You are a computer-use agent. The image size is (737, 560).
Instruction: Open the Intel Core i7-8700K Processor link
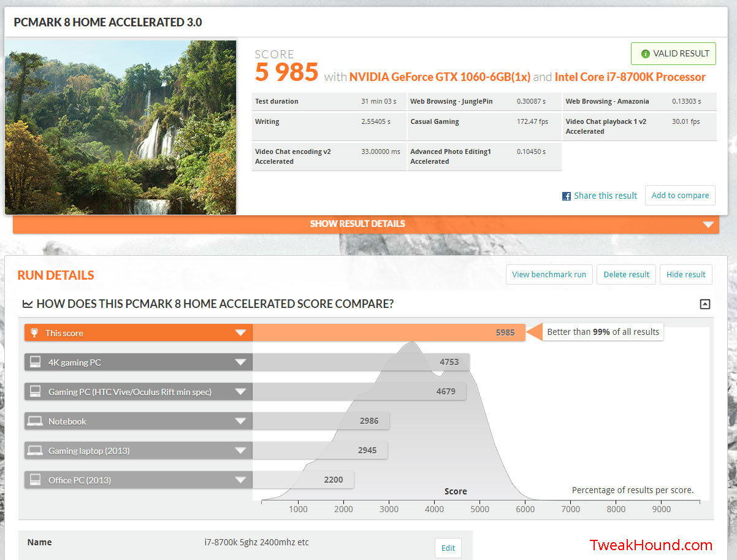pos(630,77)
